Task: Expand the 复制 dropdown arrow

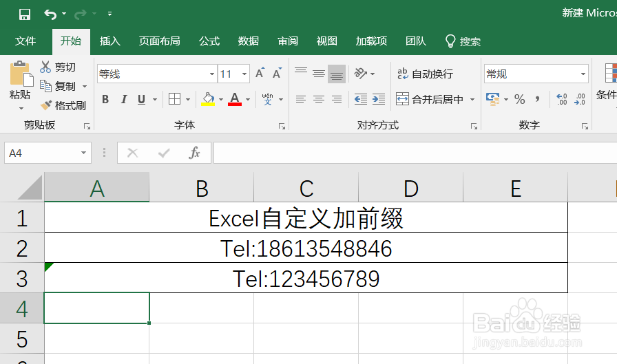Action: tap(85, 86)
